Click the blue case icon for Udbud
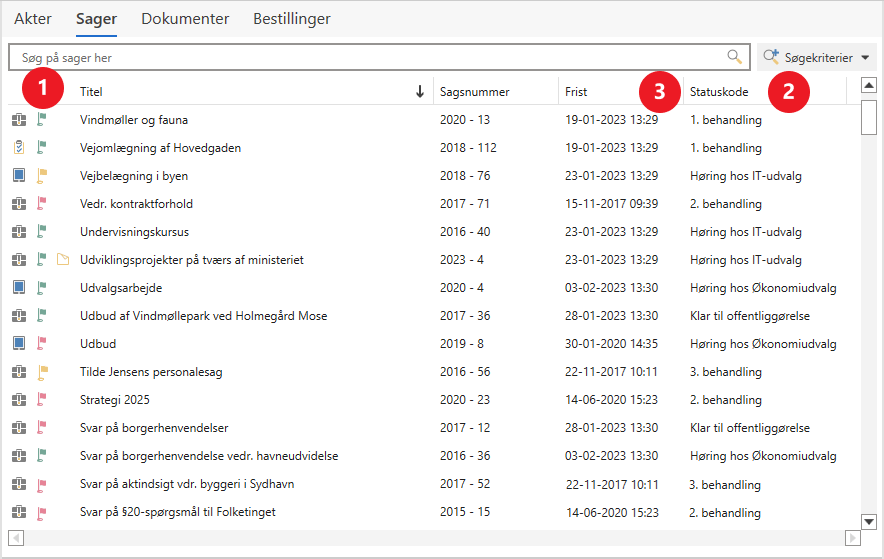The width and height of the screenshot is (884, 559). point(18,344)
